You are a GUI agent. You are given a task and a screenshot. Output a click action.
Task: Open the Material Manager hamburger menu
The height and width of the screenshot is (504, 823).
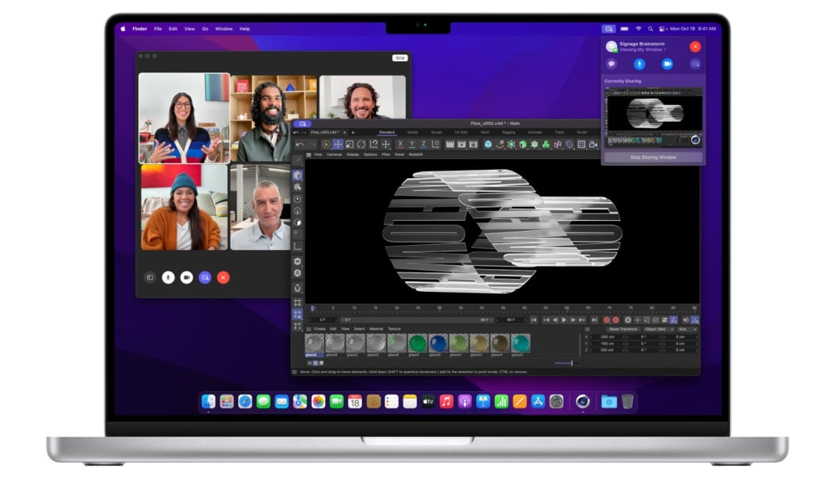tap(308, 329)
